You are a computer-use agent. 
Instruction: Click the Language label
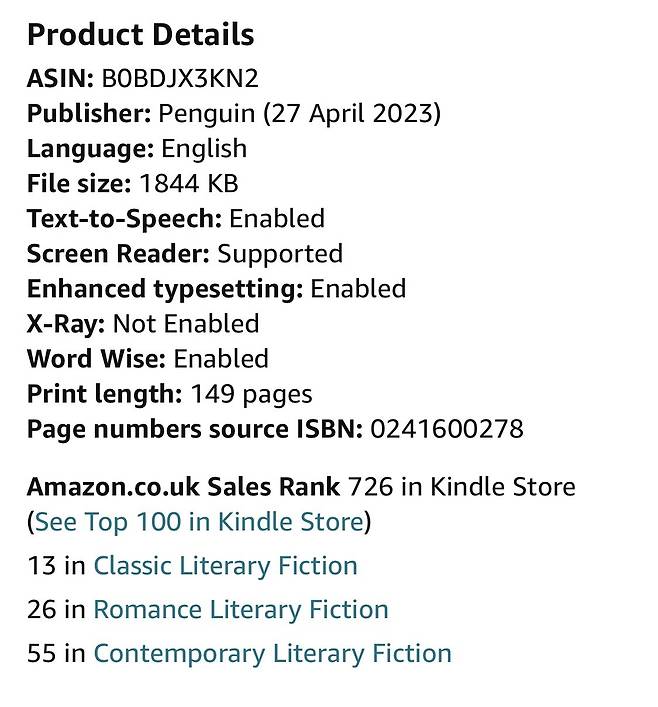coord(90,149)
